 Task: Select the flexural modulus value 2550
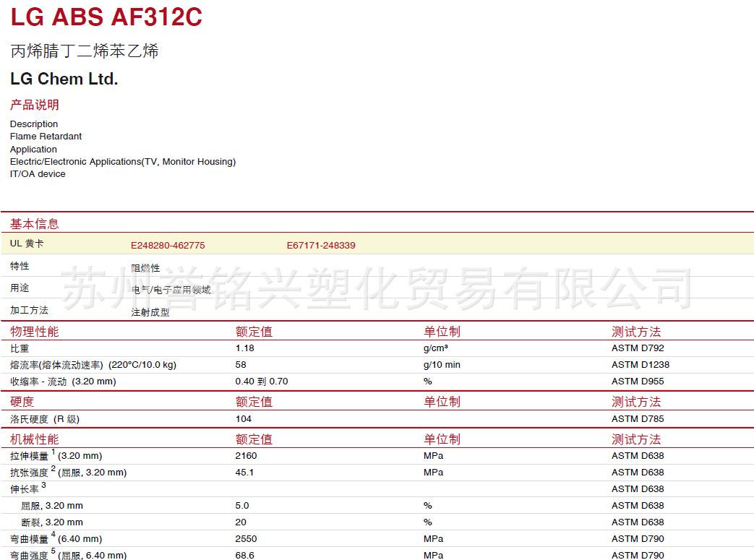tap(246, 539)
